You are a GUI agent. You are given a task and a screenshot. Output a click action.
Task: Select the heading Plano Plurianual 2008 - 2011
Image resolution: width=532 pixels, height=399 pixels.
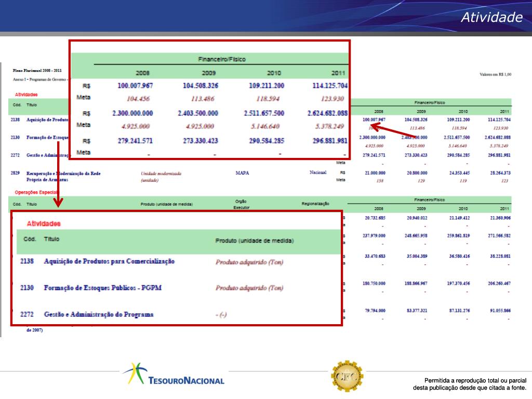[x=37, y=71]
